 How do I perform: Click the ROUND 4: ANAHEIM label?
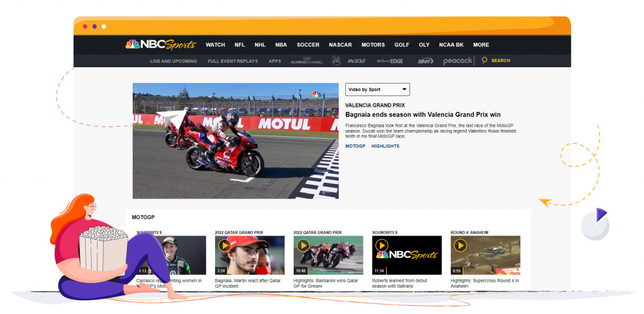469,232
